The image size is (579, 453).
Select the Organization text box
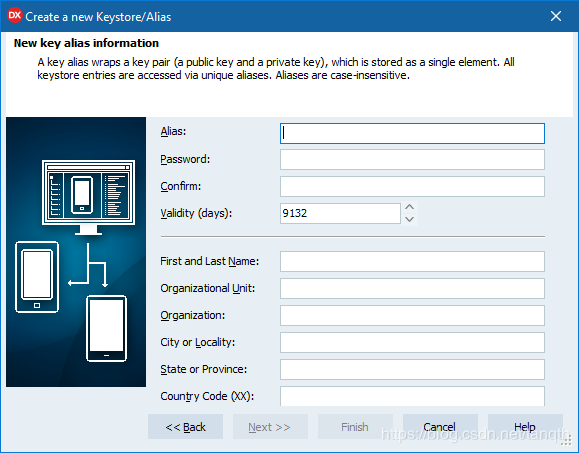coord(412,315)
